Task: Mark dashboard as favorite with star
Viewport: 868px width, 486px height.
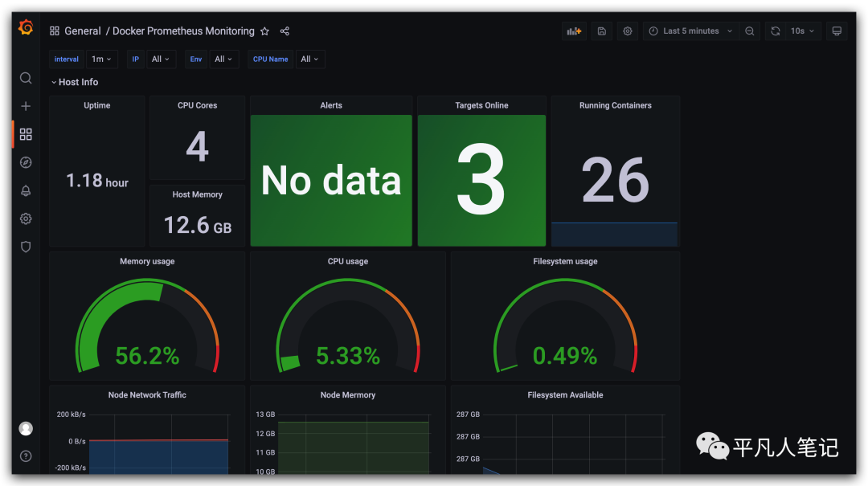Action: click(264, 31)
